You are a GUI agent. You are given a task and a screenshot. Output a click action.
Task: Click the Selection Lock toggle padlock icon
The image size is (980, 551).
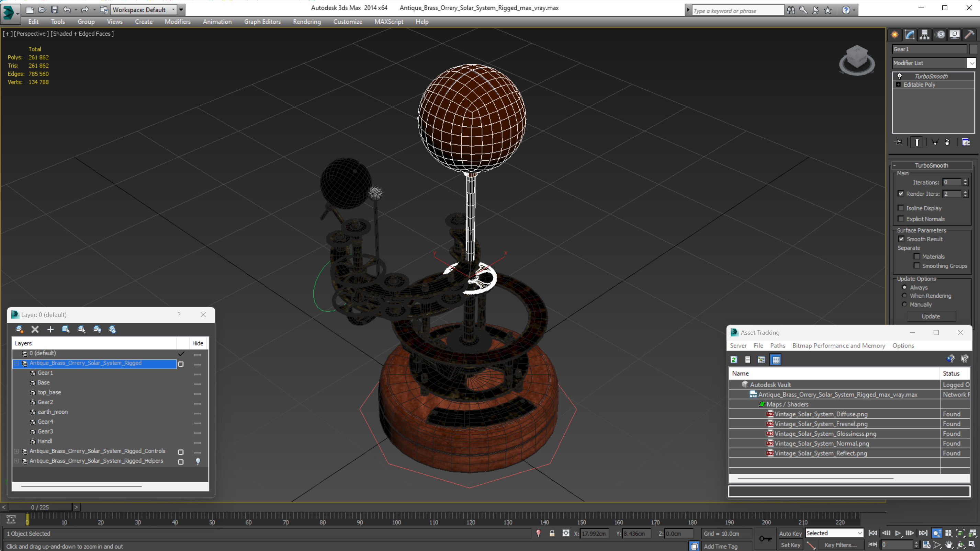[552, 533]
